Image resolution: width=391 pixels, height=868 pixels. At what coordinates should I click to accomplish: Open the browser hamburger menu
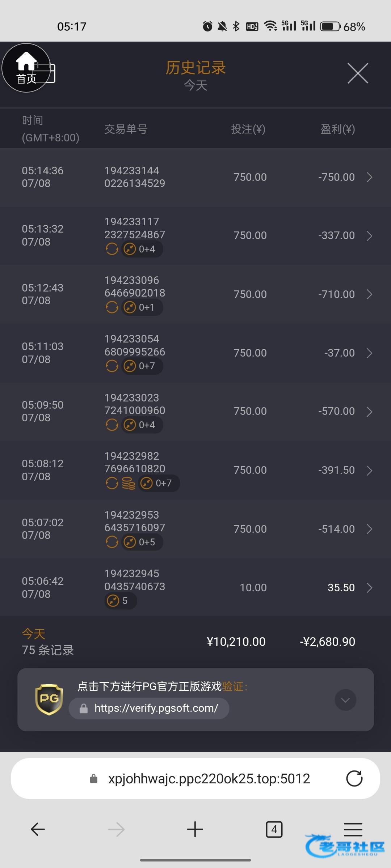353,829
